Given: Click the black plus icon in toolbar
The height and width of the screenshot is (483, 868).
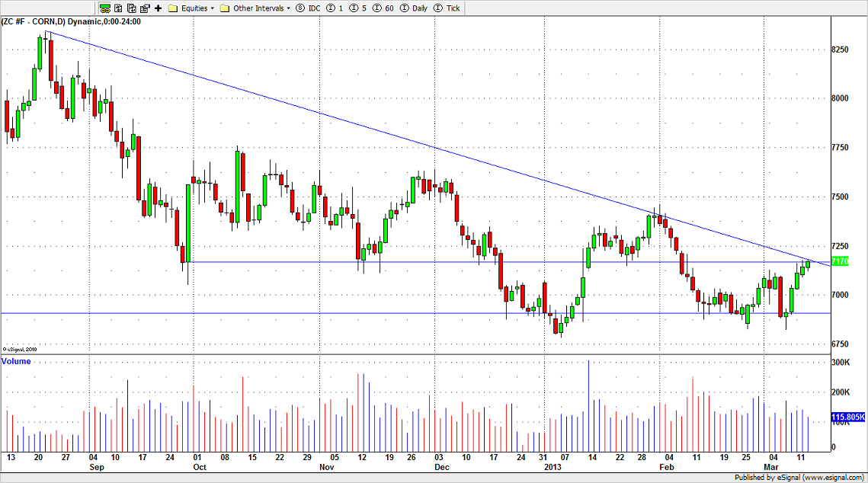Looking at the screenshot, I should pyautogui.click(x=158, y=8).
